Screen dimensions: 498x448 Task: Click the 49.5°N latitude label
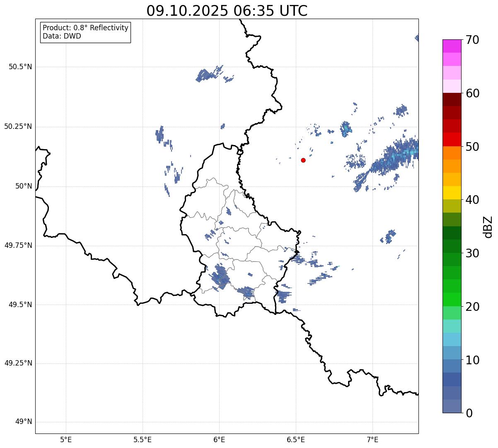pos(20,305)
